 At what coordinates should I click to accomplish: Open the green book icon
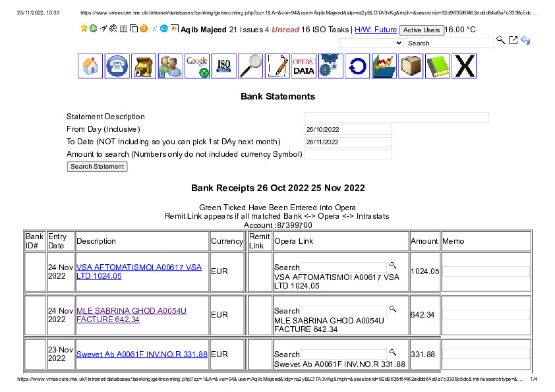[x=437, y=67]
